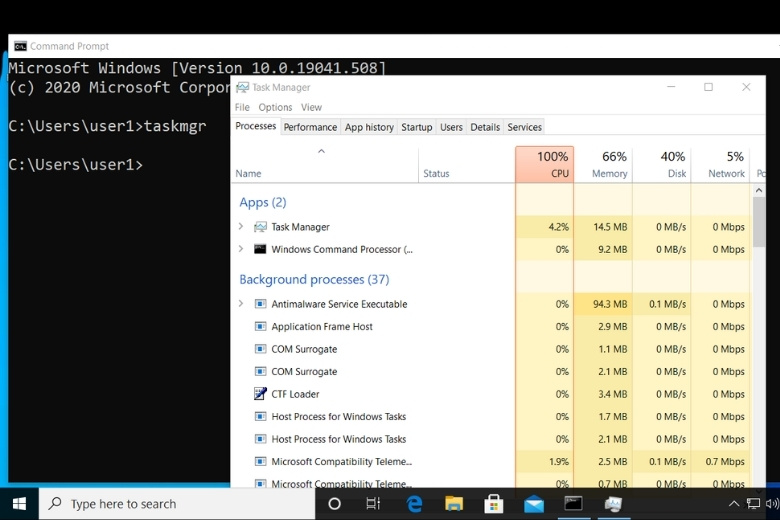Switch to the App history tab

click(369, 127)
